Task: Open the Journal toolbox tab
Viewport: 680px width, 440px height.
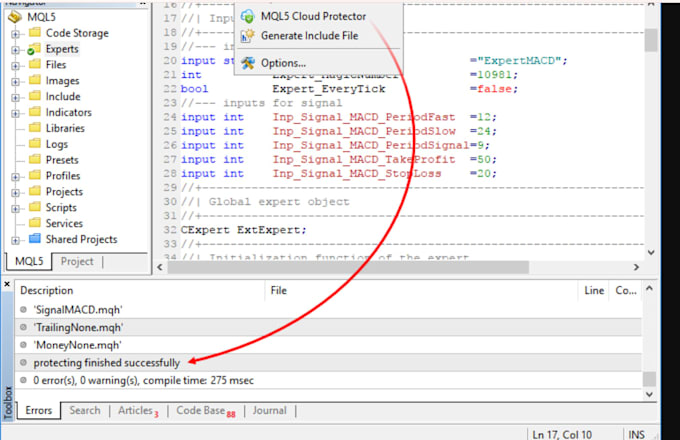Action: (269, 411)
